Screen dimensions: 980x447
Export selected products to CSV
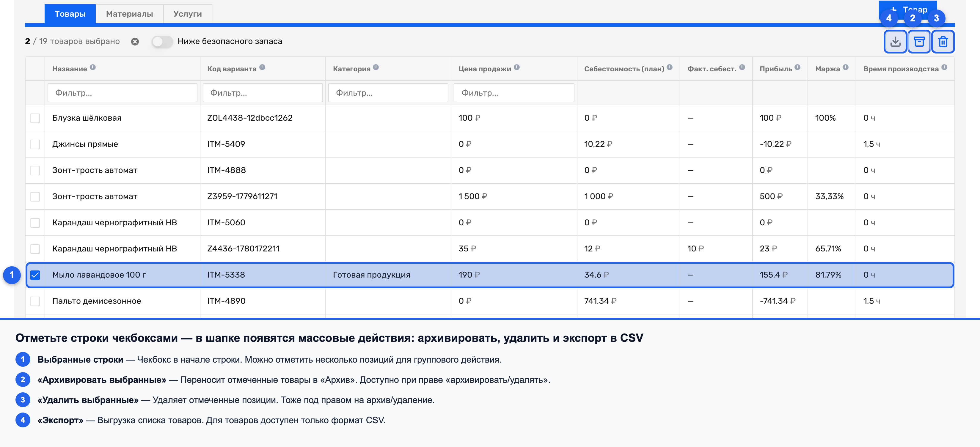[895, 42]
